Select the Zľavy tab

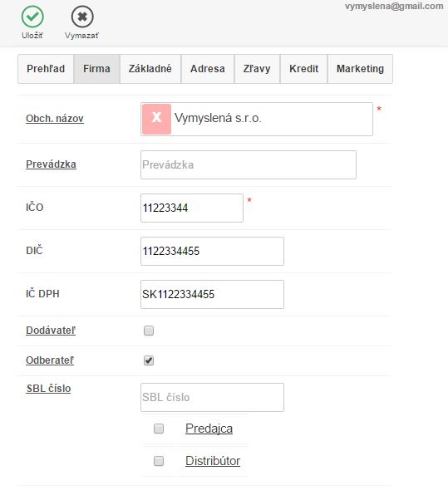click(257, 69)
